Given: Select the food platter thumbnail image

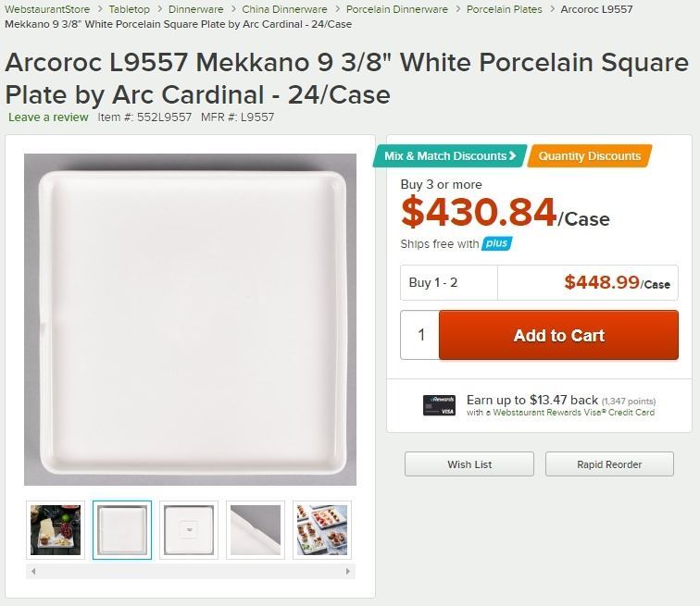Looking at the screenshot, I should pyautogui.click(x=56, y=530).
